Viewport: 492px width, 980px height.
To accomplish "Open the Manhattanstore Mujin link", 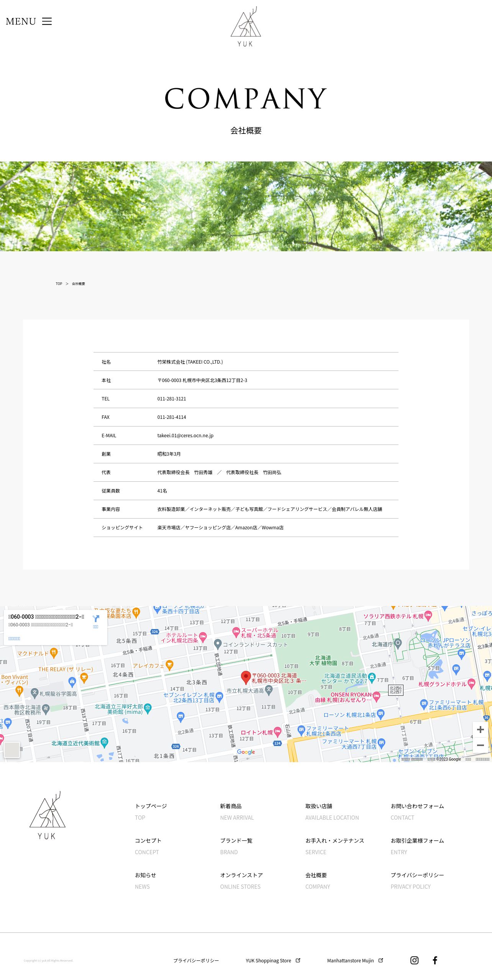I will (x=350, y=960).
